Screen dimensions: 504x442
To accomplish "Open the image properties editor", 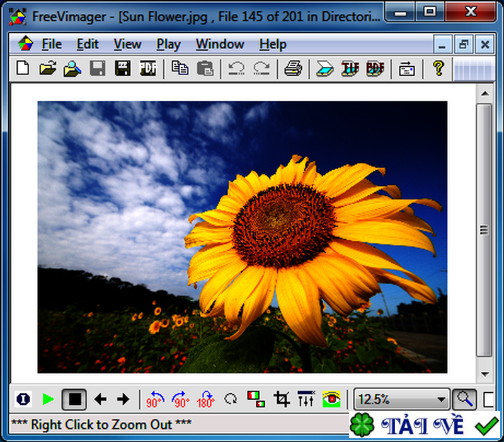I will click(406, 69).
